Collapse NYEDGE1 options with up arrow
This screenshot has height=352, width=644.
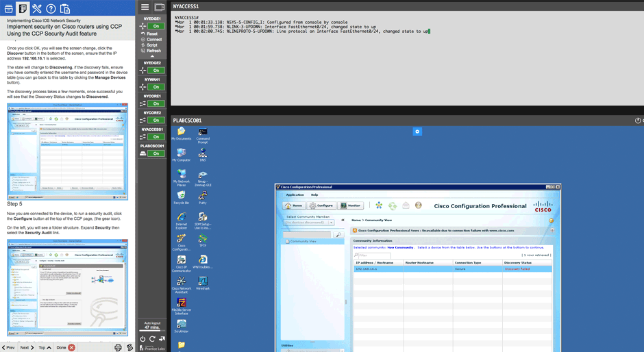pos(152,56)
